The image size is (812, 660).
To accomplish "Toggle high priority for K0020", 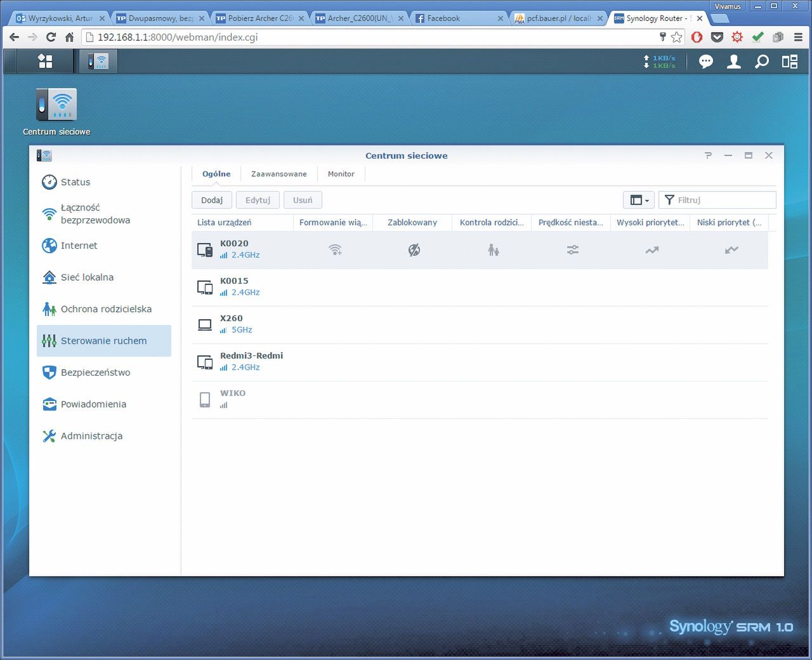I will [652, 250].
